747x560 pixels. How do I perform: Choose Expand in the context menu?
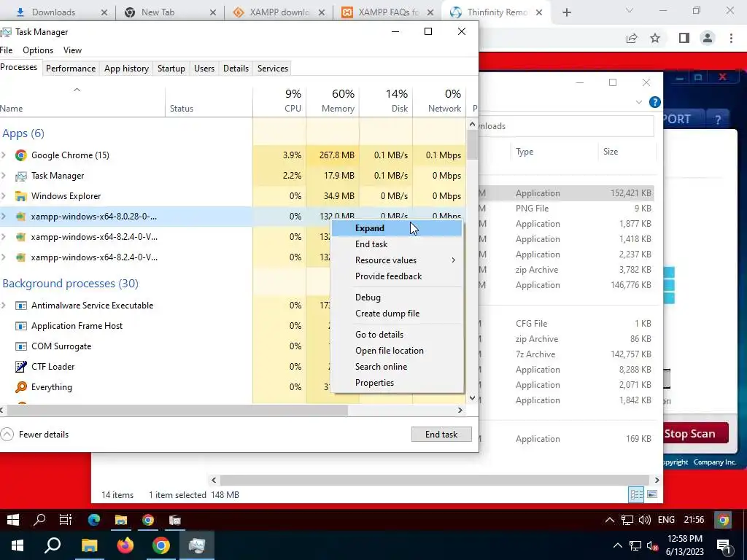coord(396,228)
